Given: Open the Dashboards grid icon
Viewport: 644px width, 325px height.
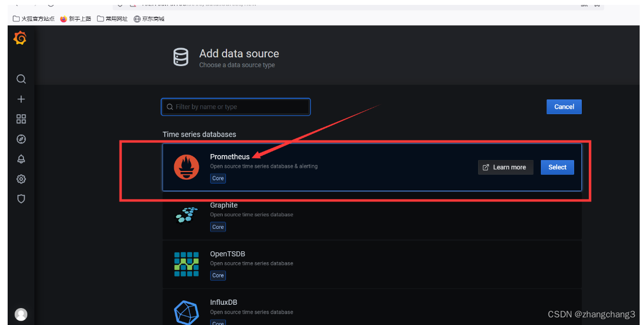Looking at the screenshot, I should click(x=21, y=119).
